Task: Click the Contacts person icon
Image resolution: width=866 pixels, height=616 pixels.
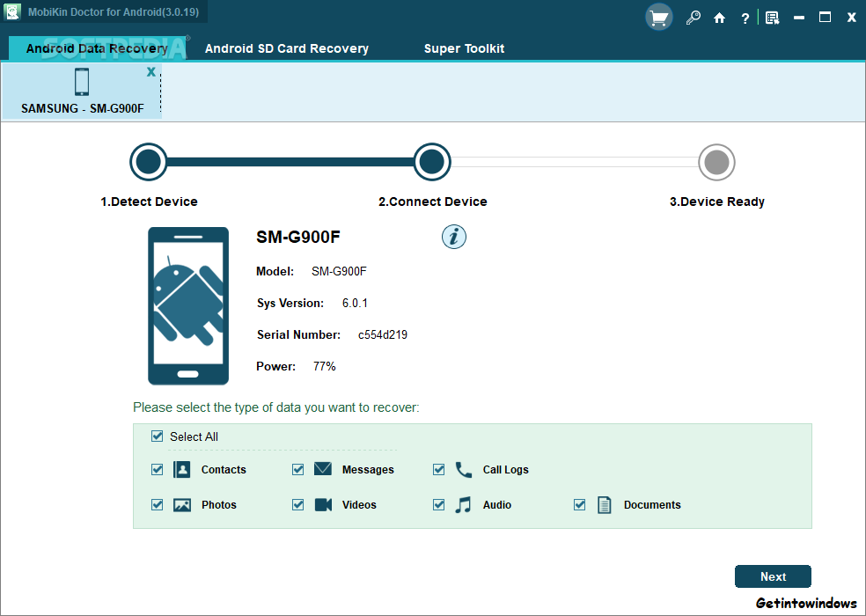Action: (x=181, y=470)
